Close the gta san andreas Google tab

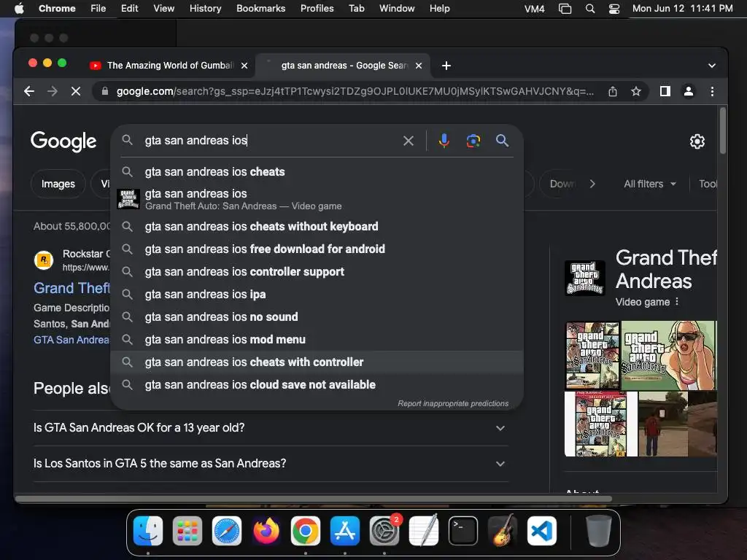[x=419, y=66]
